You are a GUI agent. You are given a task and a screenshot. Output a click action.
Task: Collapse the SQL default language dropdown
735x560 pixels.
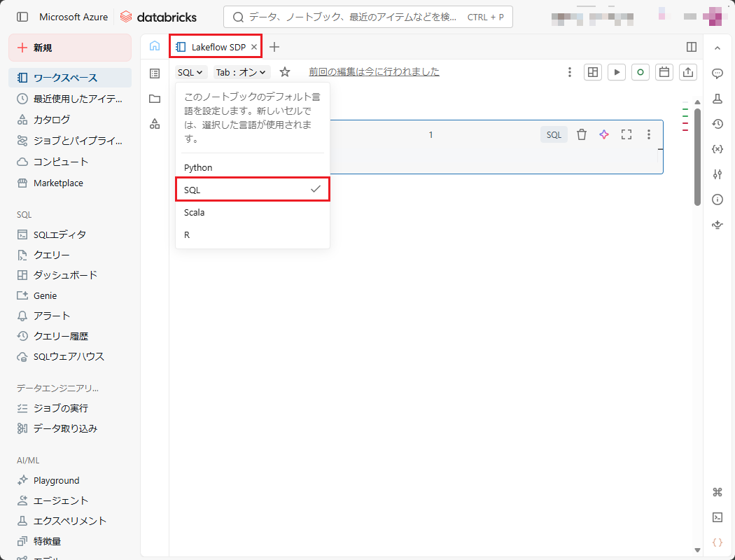pyautogui.click(x=190, y=72)
